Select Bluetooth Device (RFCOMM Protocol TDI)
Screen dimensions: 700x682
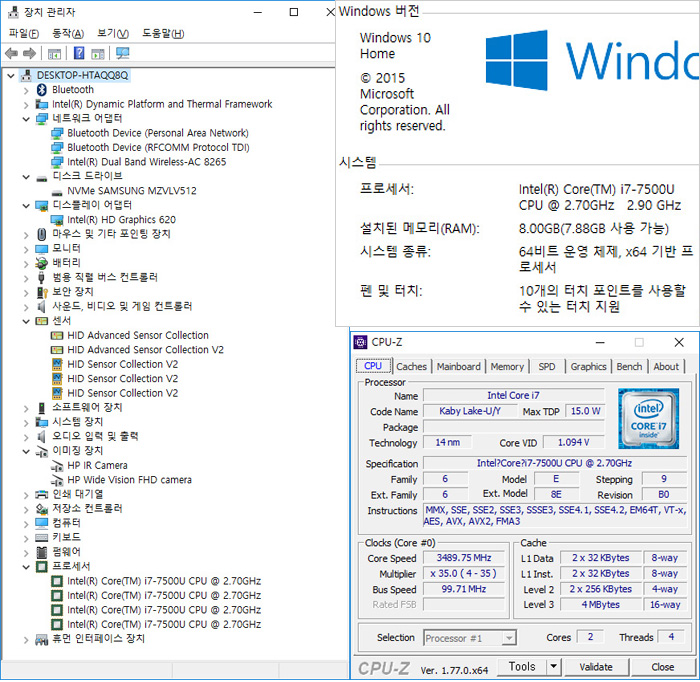click(x=158, y=147)
